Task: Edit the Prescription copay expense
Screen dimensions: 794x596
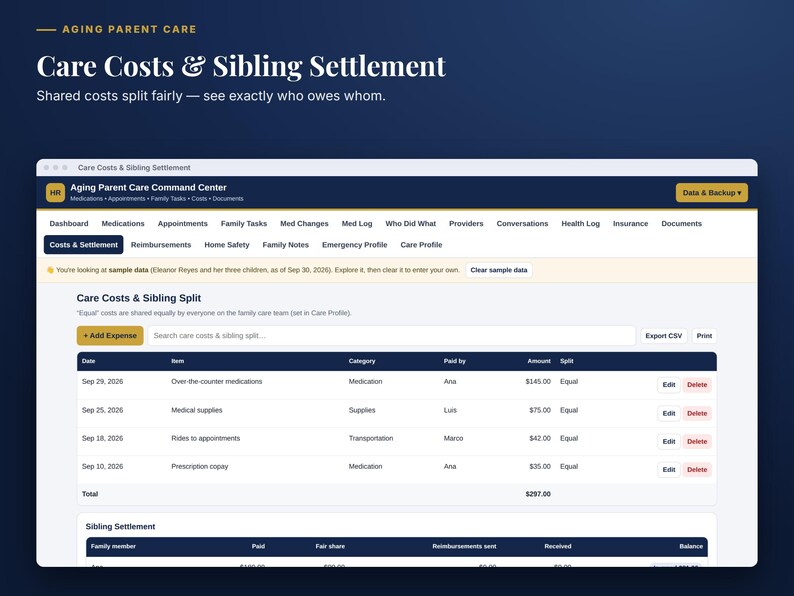Action: (669, 469)
